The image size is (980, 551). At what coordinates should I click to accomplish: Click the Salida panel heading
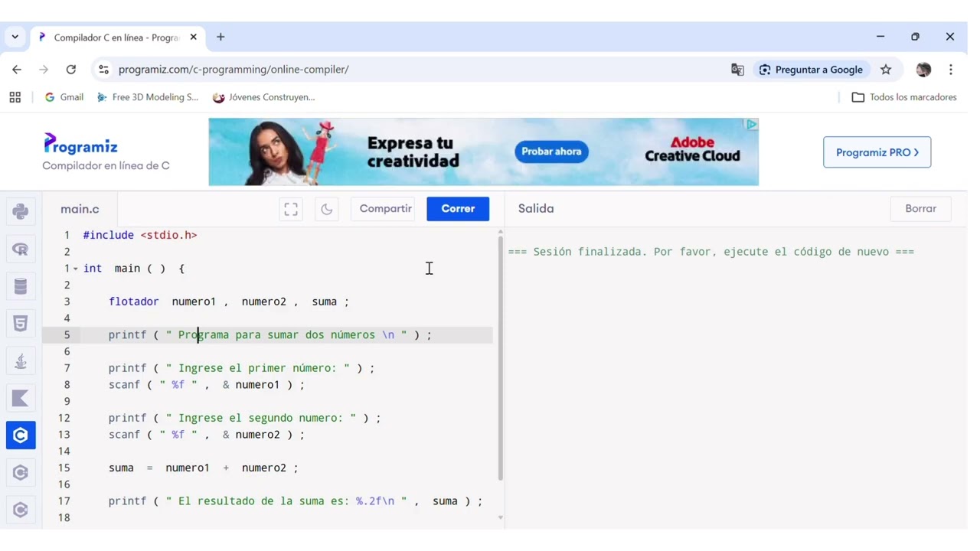click(536, 209)
